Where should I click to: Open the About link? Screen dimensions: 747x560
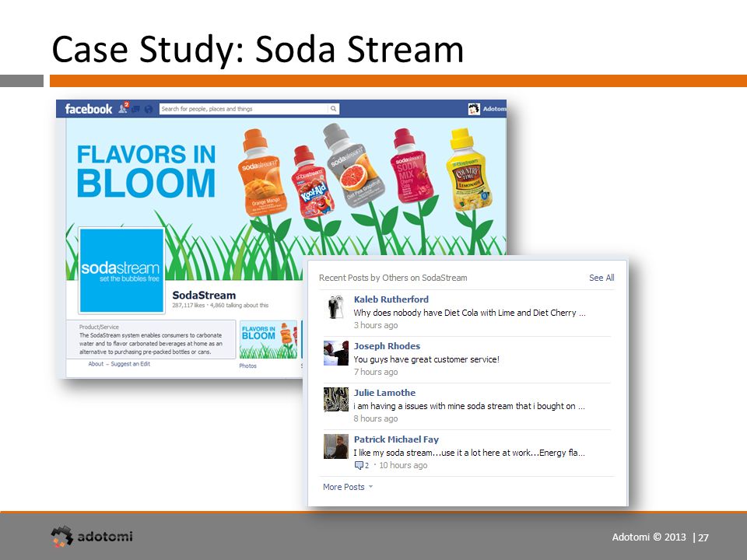pos(96,364)
